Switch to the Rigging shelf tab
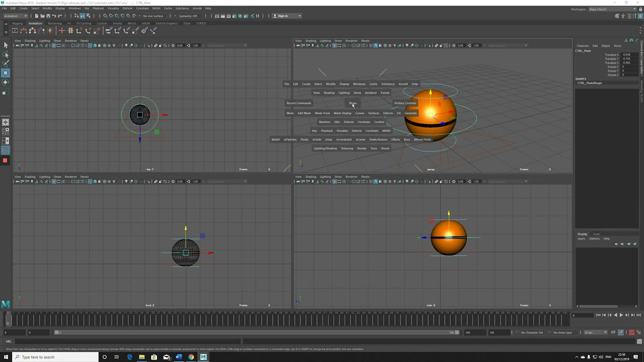Screen dimensions: 644x362 pyautogui.click(x=17, y=23)
